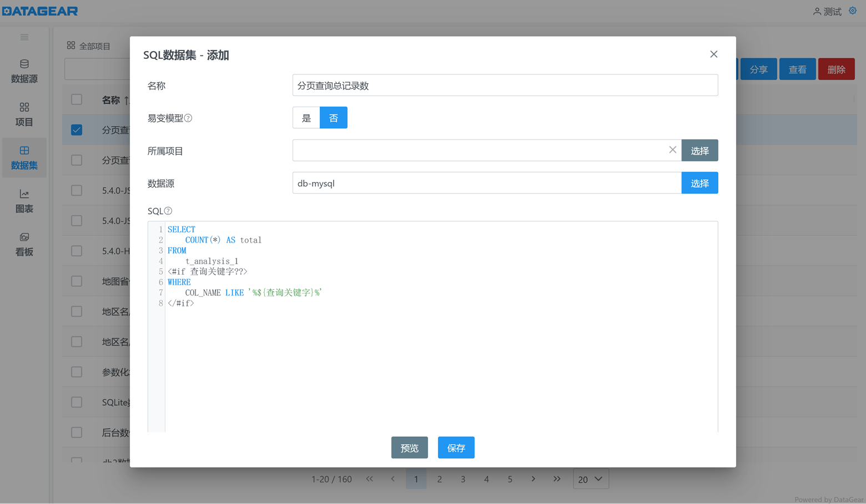Screen dimensions: 866x504
Task: Click the 数据源 field showing db-mysql
Action: pos(487,183)
